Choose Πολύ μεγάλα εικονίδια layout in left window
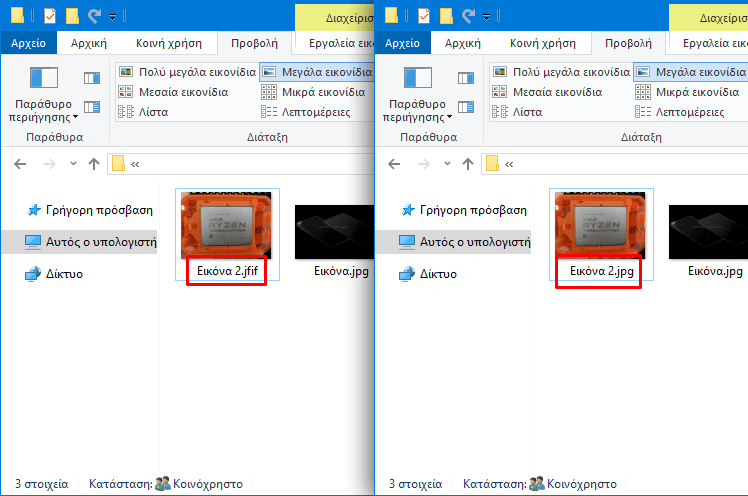748x496 pixels. tap(187, 72)
